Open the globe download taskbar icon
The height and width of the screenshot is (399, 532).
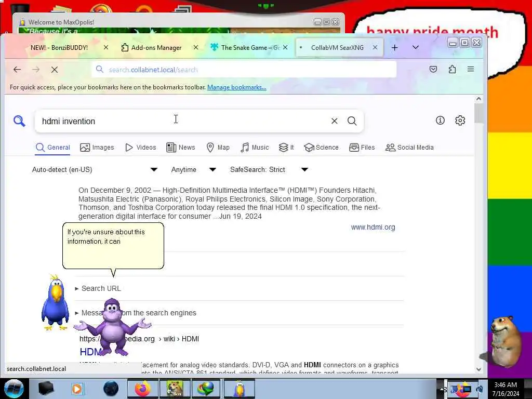click(x=207, y=389)
